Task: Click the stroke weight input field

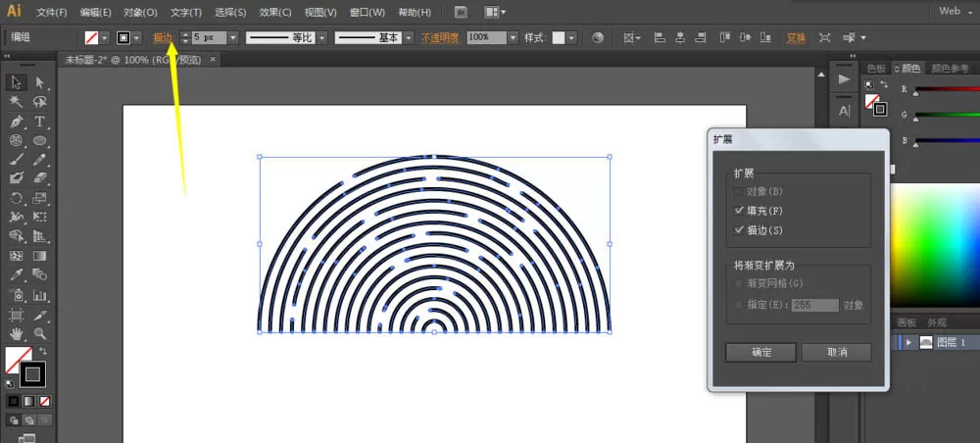Action: 210,38
